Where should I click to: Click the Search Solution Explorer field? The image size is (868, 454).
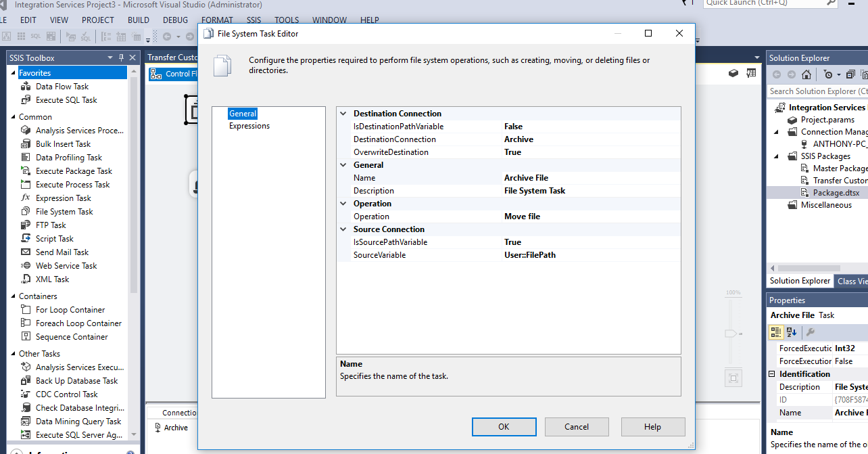point(818,91)
